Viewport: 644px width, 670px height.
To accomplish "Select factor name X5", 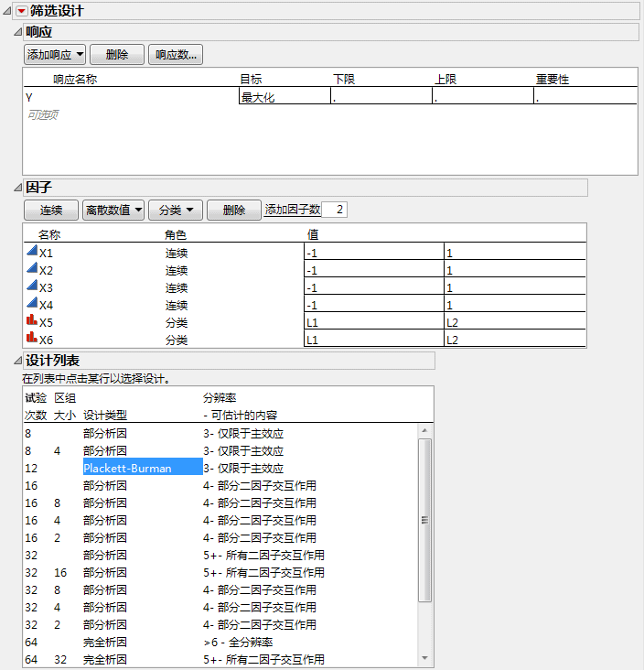I will point(46,322).
